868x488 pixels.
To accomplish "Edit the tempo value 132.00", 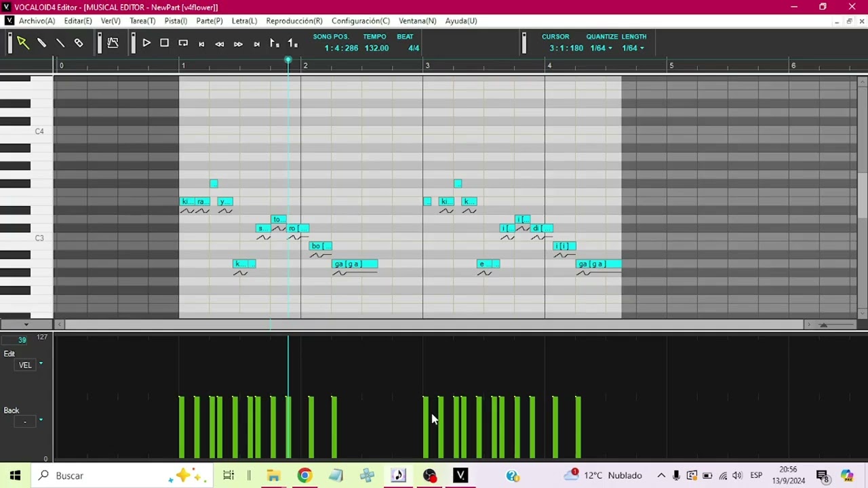I will tap(376, 48).
